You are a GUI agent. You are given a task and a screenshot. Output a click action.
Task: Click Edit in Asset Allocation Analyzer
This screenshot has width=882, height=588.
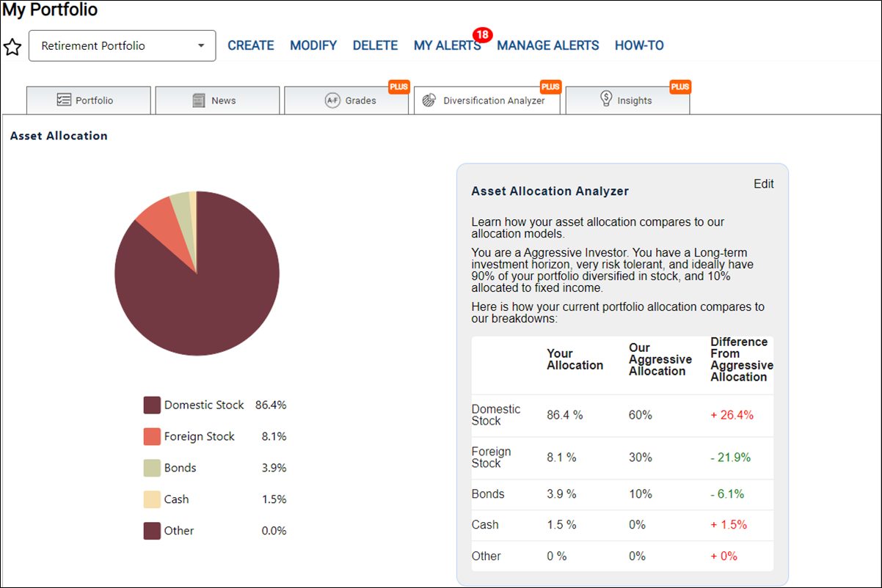click(x=764, y=184)
